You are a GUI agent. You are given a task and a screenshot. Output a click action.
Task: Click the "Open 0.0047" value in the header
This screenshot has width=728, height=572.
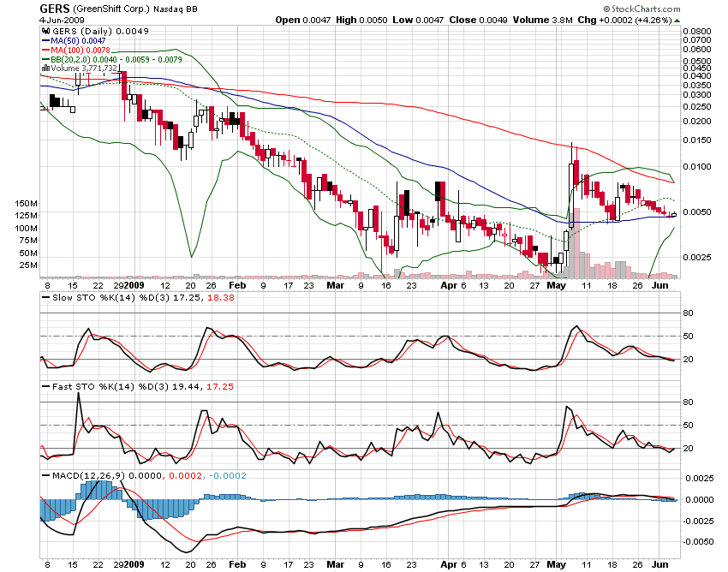pyautogui.click(x=302, y=20)
